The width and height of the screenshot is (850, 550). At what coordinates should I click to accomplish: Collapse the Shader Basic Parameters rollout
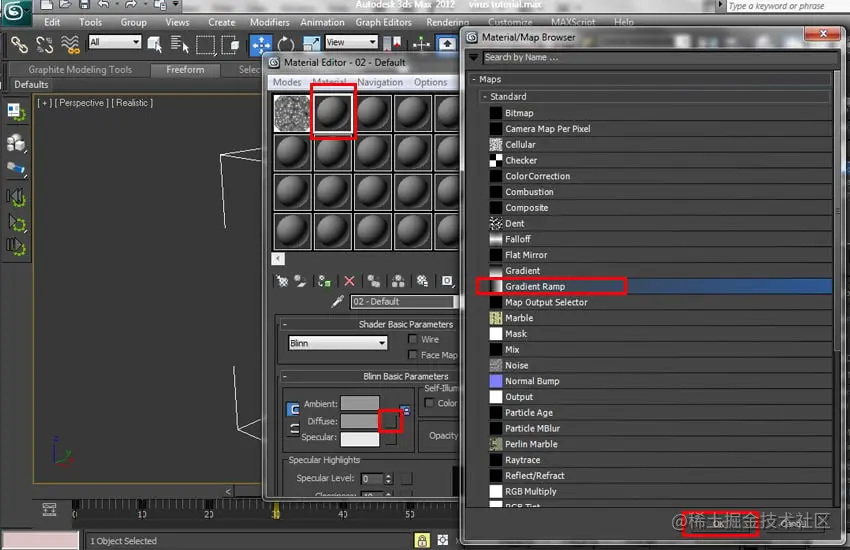click(284, 325)
